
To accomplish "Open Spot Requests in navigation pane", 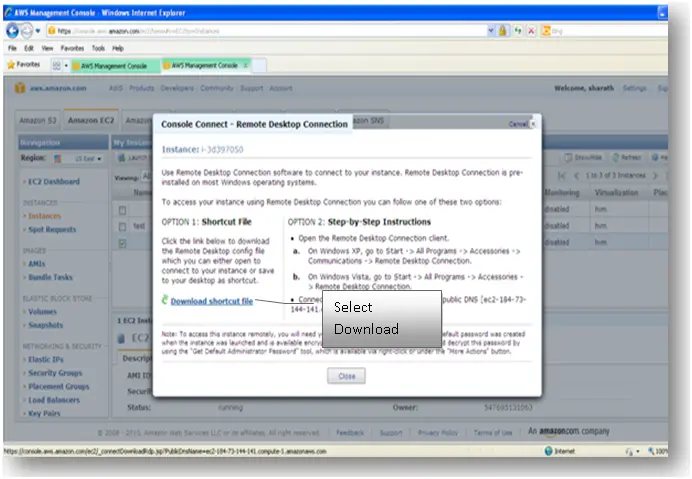I will pyautogui.click(x=52, y=230).
